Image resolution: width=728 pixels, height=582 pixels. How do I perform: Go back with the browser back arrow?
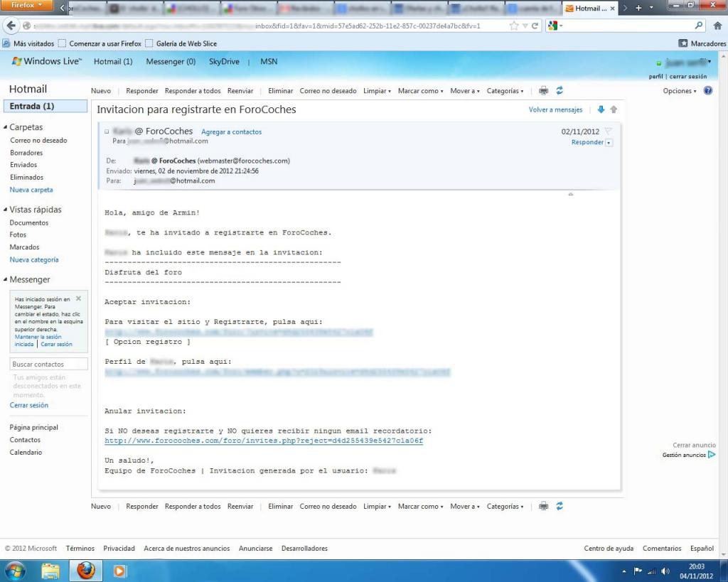pos(11,26)
